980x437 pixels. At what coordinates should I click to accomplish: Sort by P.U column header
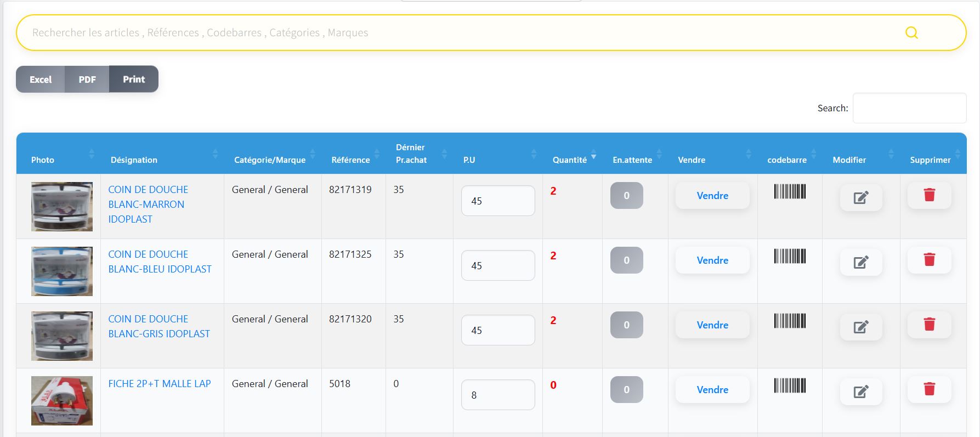(469, 160)
